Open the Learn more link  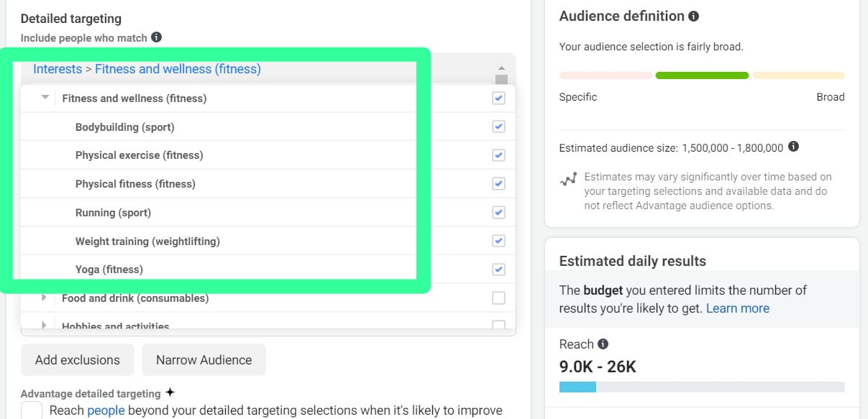click(x=737, y=308)
